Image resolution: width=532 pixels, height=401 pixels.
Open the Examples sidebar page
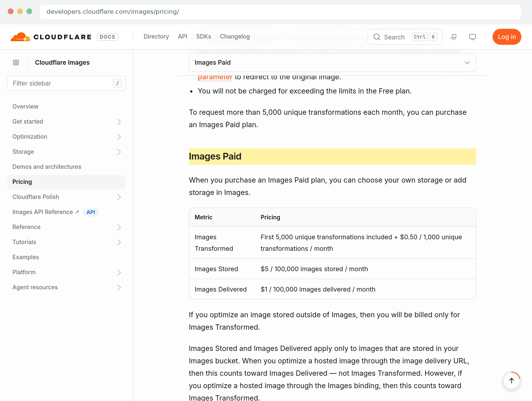pyautogui.click(x=25, y=257)
